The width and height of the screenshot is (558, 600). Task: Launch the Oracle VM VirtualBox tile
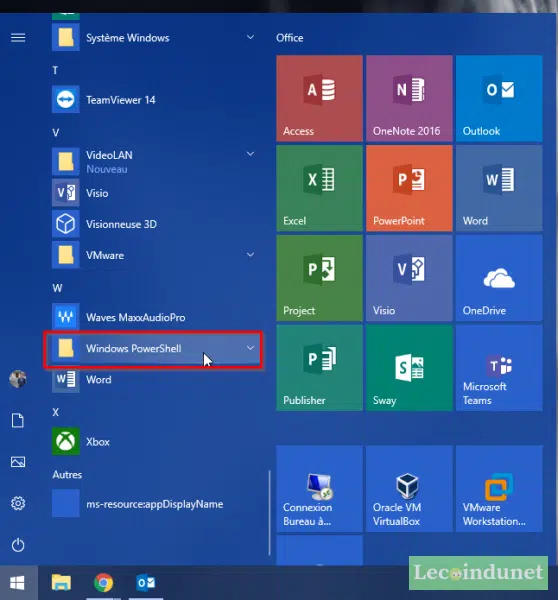409,489
